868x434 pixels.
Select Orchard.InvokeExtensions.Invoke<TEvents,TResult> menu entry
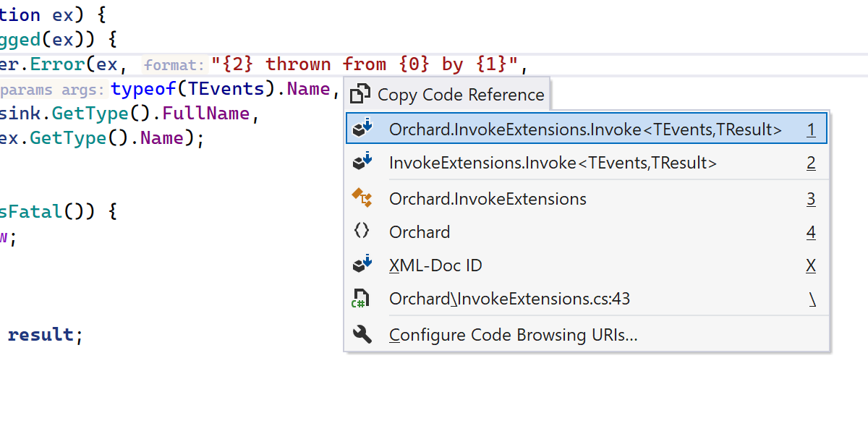coord(585,129)
